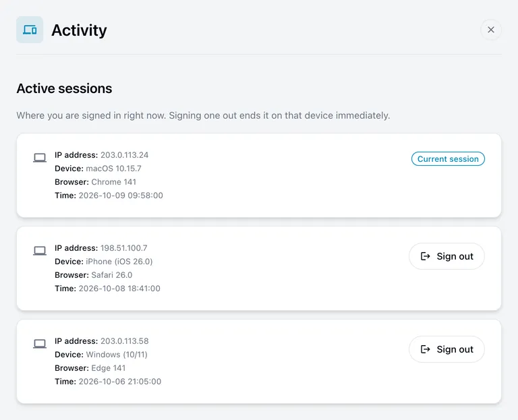Click the Windows (10/11) device text
Image resolution: width=518 pixels, height=420 pixels.
[x=117, y=355]
